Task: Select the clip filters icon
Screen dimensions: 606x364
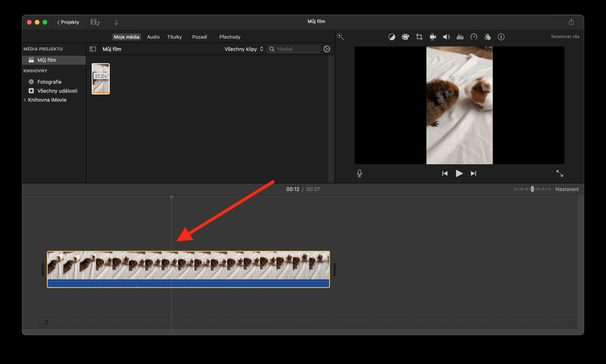Action: pos(487,37)
